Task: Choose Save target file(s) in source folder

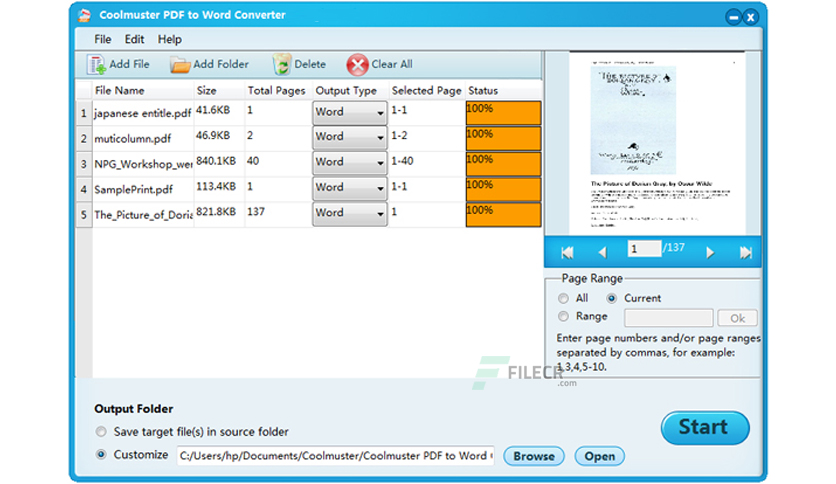Action: 101,431
